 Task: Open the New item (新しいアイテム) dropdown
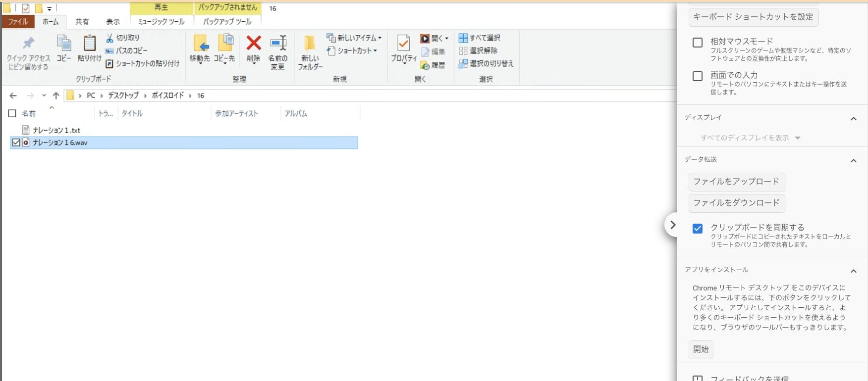click(354, 38)
